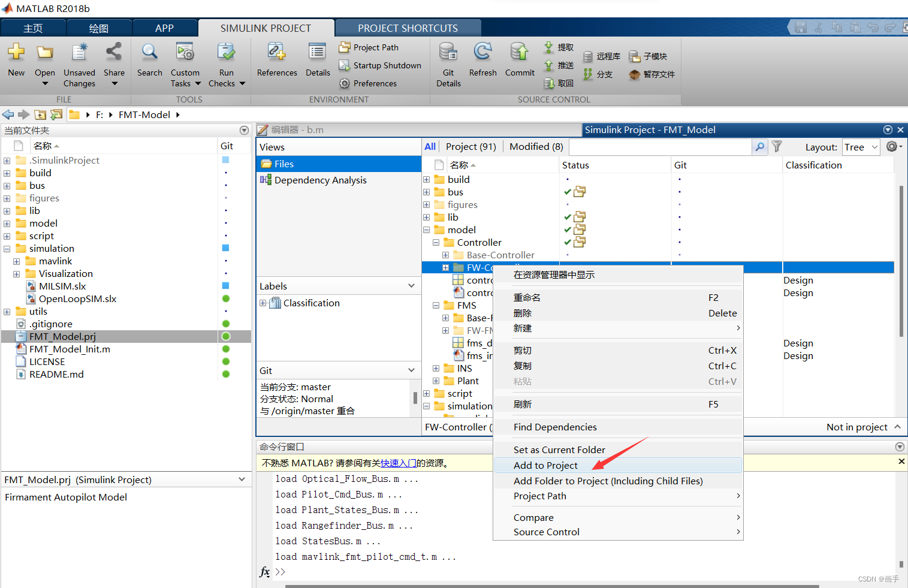Open the Open folder icon in FILE group
The image size is (908, 588).
(44, 52)
